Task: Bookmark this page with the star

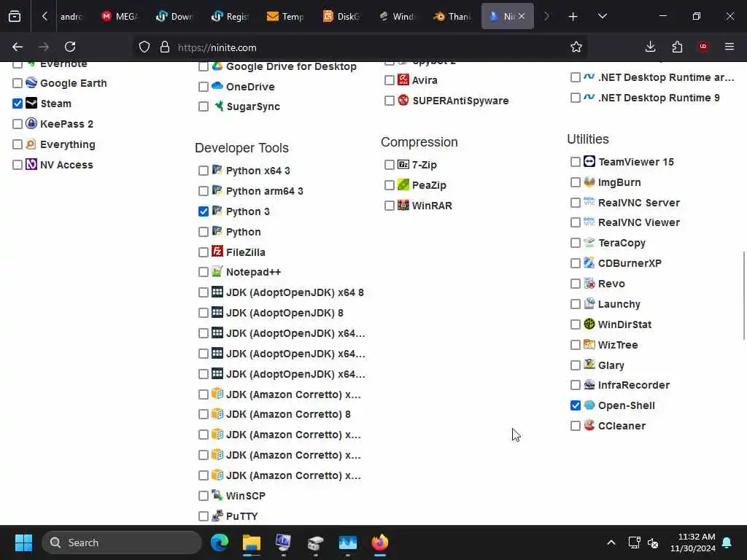Action: click(576, 47)
